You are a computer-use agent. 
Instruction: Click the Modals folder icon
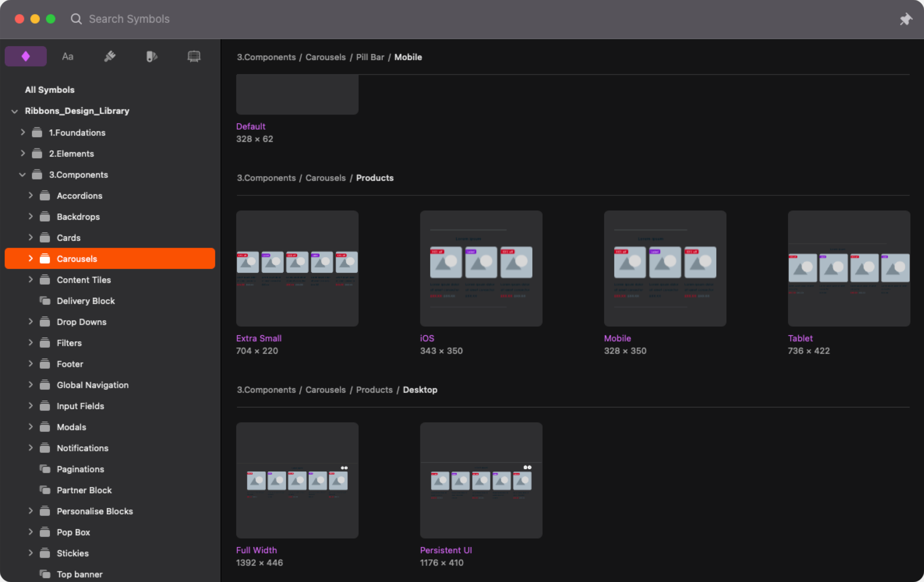(45, 427)
